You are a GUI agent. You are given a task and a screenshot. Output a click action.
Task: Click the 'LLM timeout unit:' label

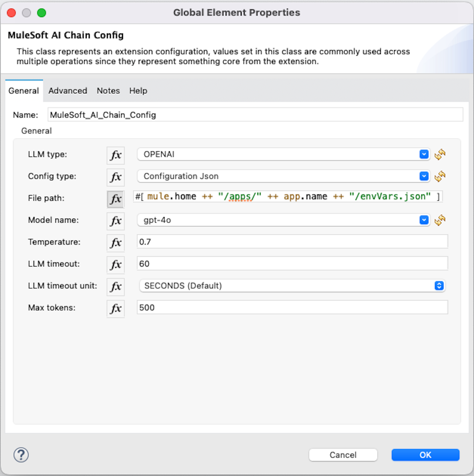pos(63,286)
